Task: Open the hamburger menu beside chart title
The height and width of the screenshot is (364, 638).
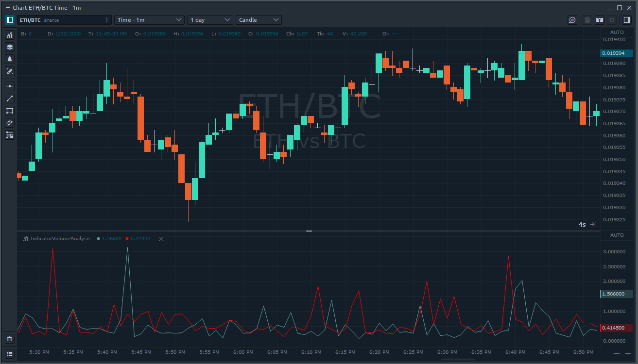Action: click(7, 8)
